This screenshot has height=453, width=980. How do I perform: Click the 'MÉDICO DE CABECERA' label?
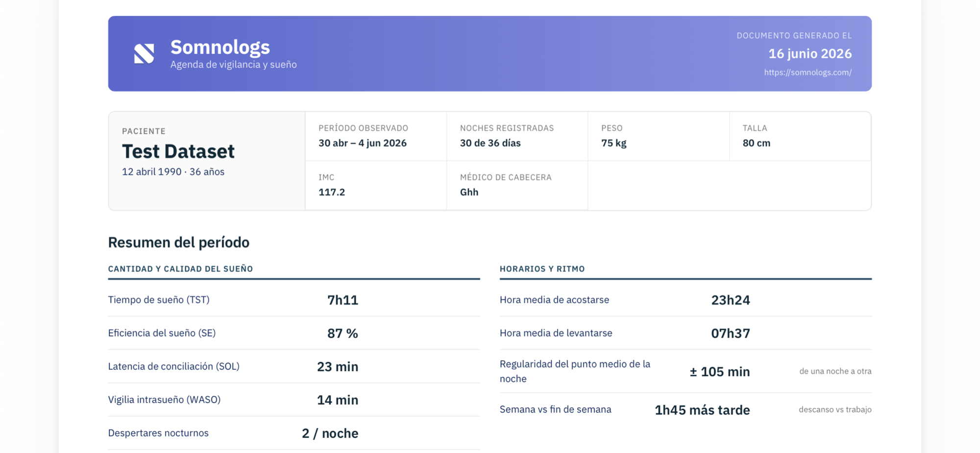pos(506,177)
